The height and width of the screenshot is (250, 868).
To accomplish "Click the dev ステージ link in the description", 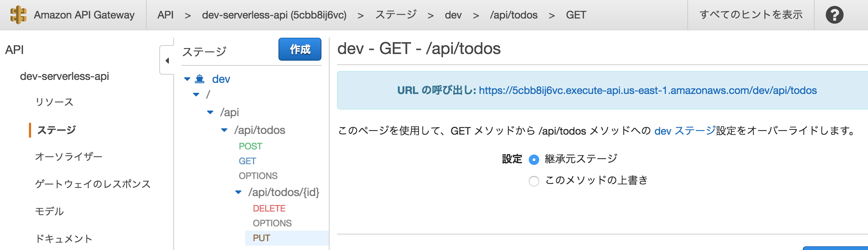I will 685,131.
